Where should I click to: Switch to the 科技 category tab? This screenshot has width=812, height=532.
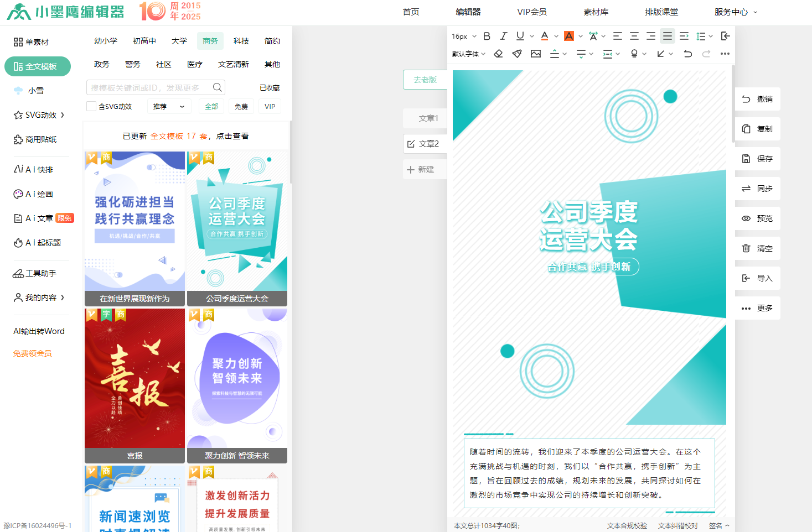(x=241, y=41)
